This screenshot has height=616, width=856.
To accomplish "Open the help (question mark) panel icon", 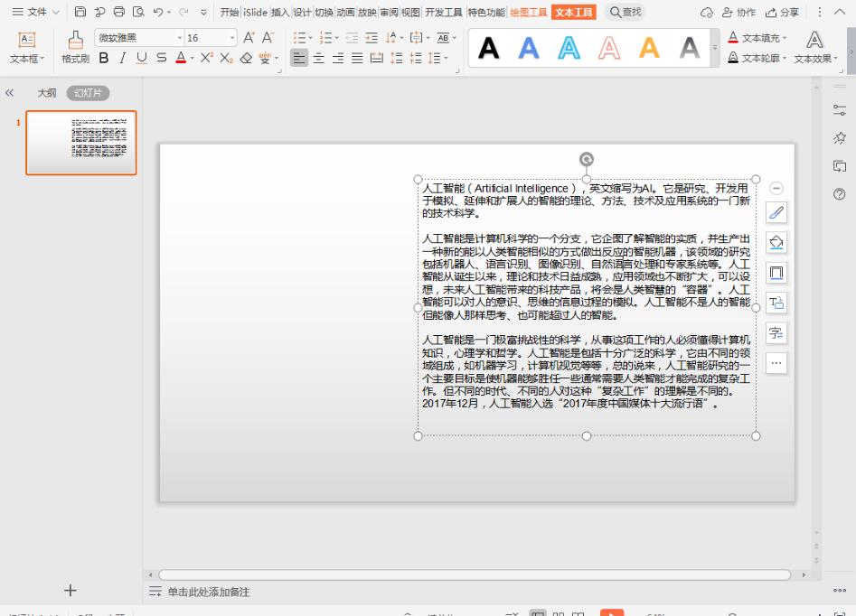I will point(839,194).
